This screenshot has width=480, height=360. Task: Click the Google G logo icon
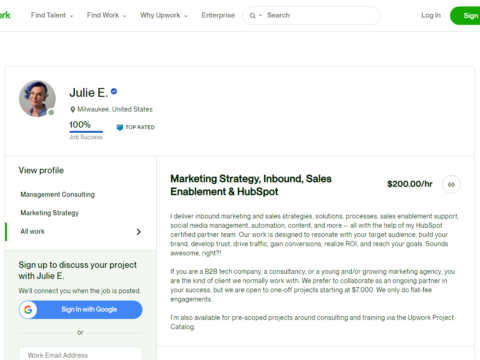click(28, 310)
